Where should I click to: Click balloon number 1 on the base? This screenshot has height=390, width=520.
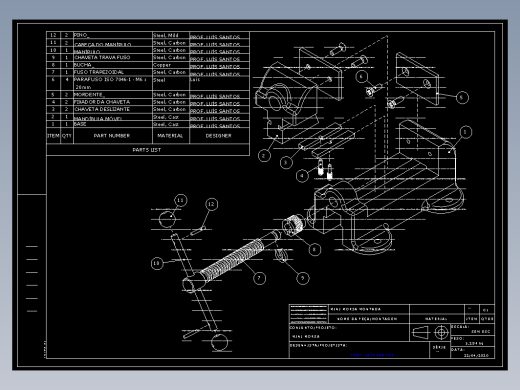pos(465,132)
